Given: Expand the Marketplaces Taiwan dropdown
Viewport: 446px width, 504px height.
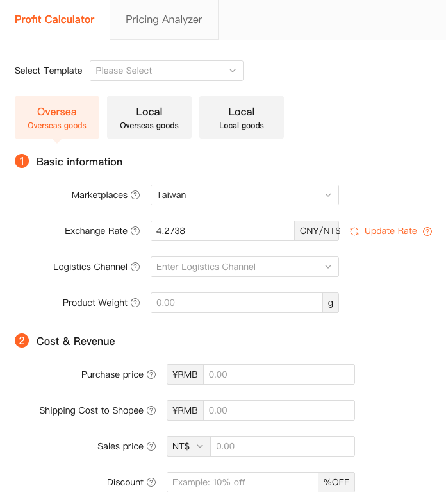Looking at the screenshot, I should pos(244,195).
